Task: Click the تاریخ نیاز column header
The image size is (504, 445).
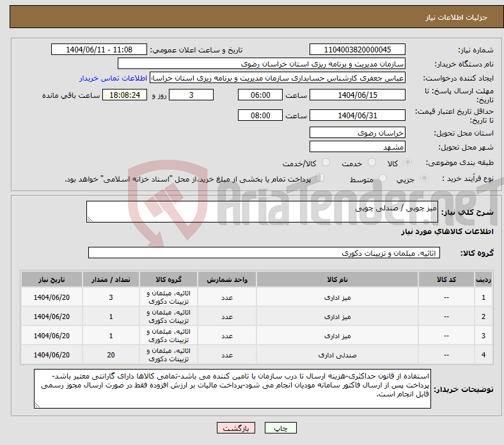Action: click(52, 279)
